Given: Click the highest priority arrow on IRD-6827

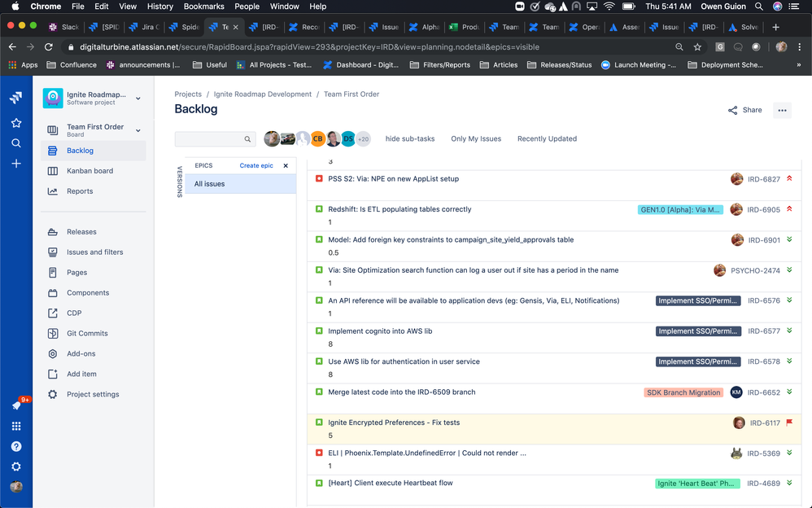Looking at the screenshot, I should coord(789,178).
